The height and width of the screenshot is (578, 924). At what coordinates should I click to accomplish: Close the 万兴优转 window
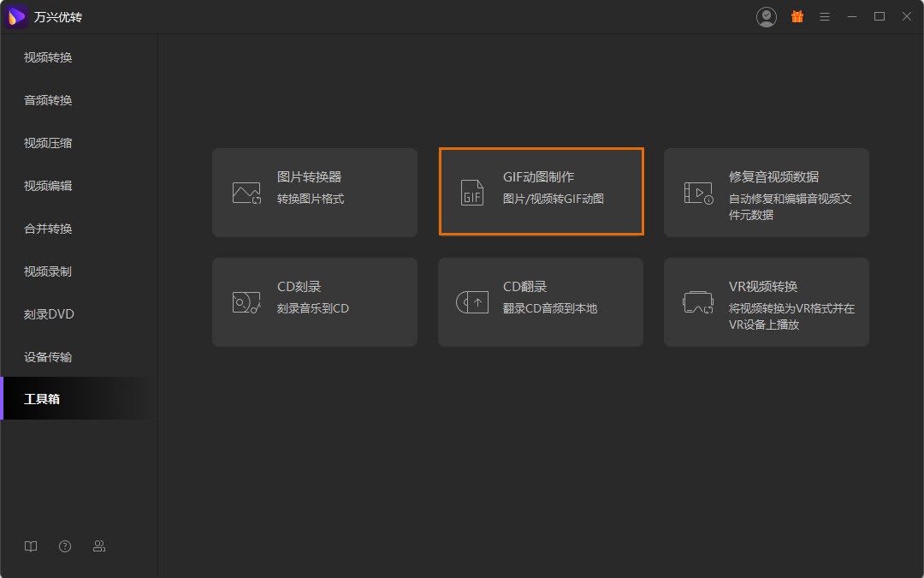907,16
